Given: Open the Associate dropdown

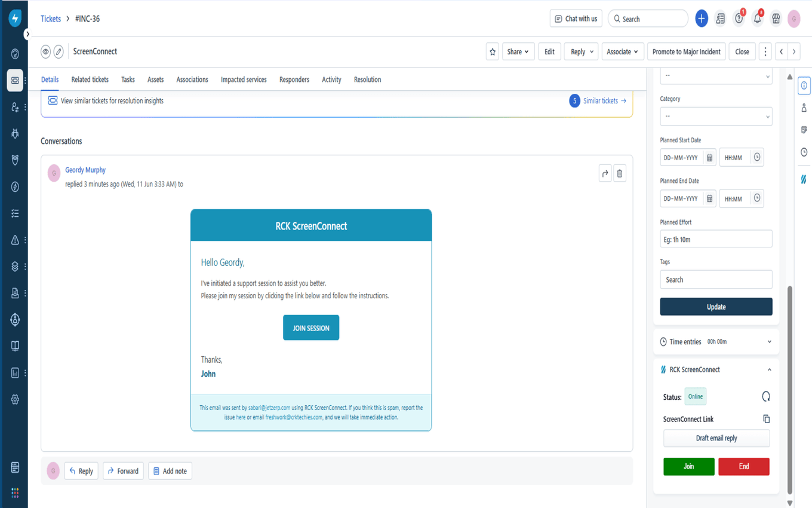Looking at the screenshot, I should click(x=623, y=51).
